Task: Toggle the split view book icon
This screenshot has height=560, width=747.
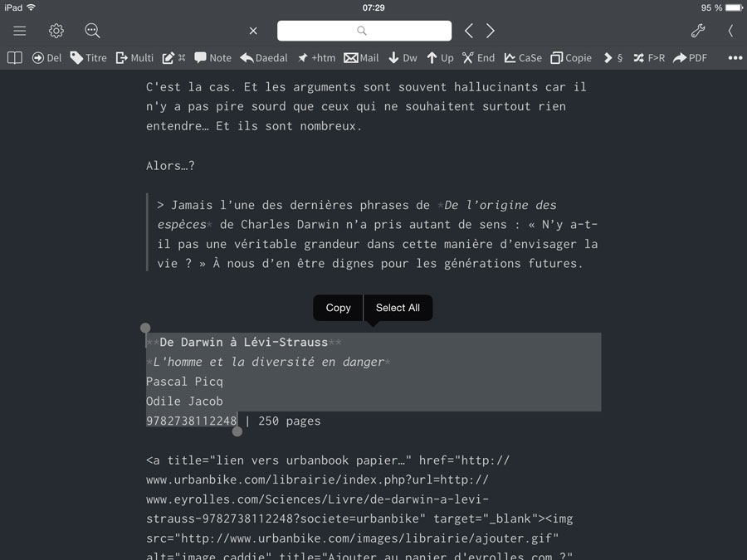Action: coord(15,58)
